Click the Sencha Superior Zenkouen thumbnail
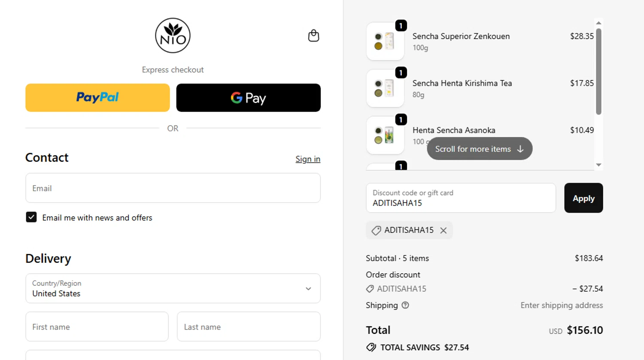Viewport: 644px width, 360px height. pos(385,41)
